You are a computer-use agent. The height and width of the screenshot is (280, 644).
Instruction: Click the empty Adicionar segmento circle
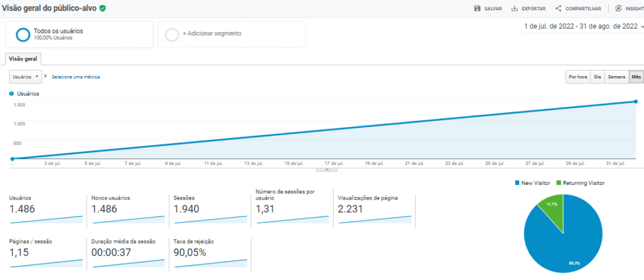click(x=172, y=34)
